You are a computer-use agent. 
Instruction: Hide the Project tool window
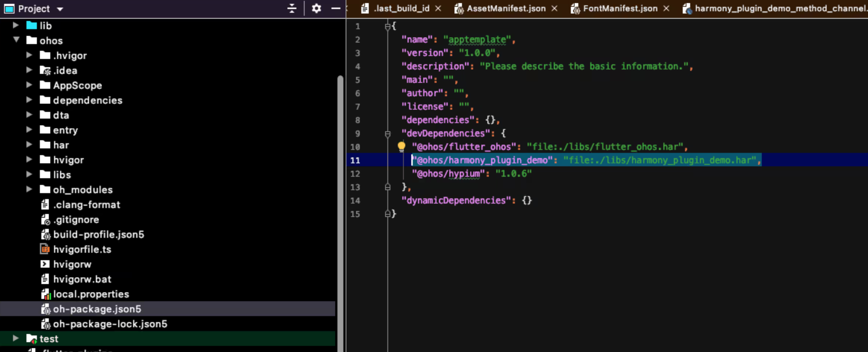[336, 8]
